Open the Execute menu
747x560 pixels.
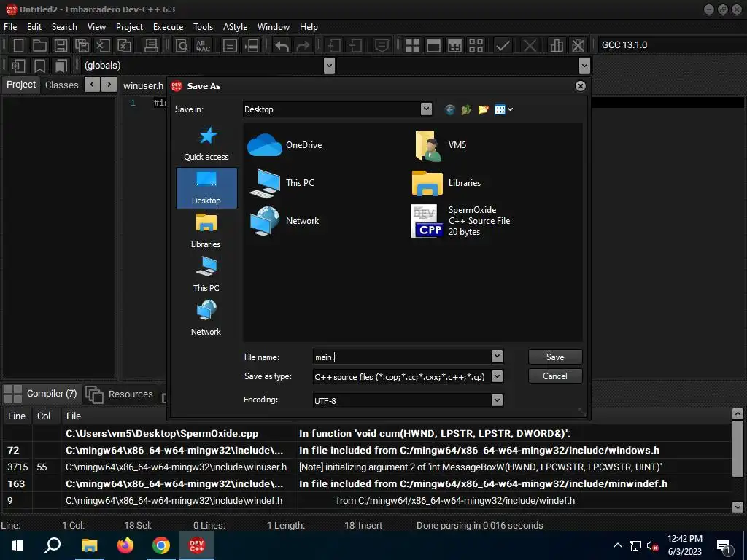pos(169,27)
